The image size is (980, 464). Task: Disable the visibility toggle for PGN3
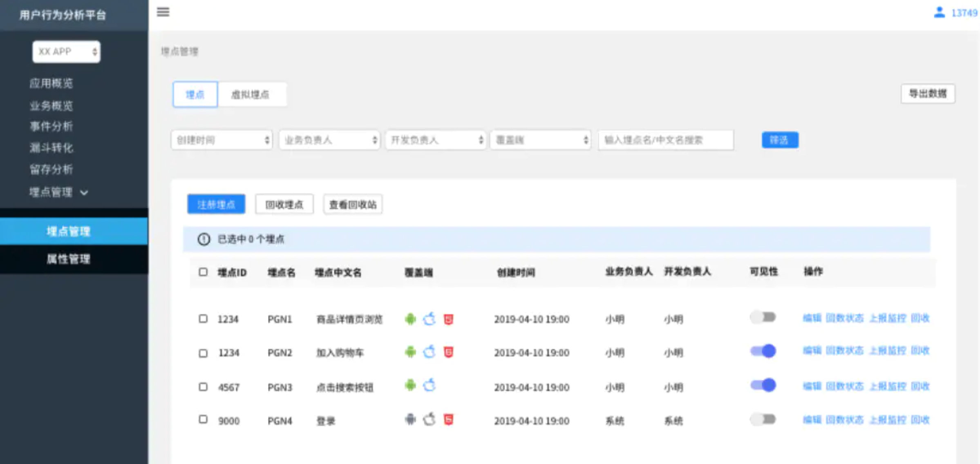coord(763,385)
